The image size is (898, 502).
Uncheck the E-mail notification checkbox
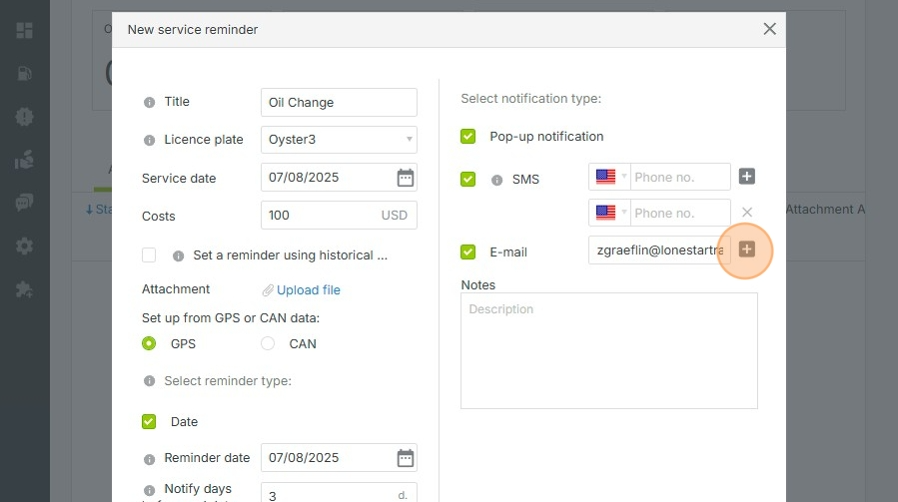[468, 252]
